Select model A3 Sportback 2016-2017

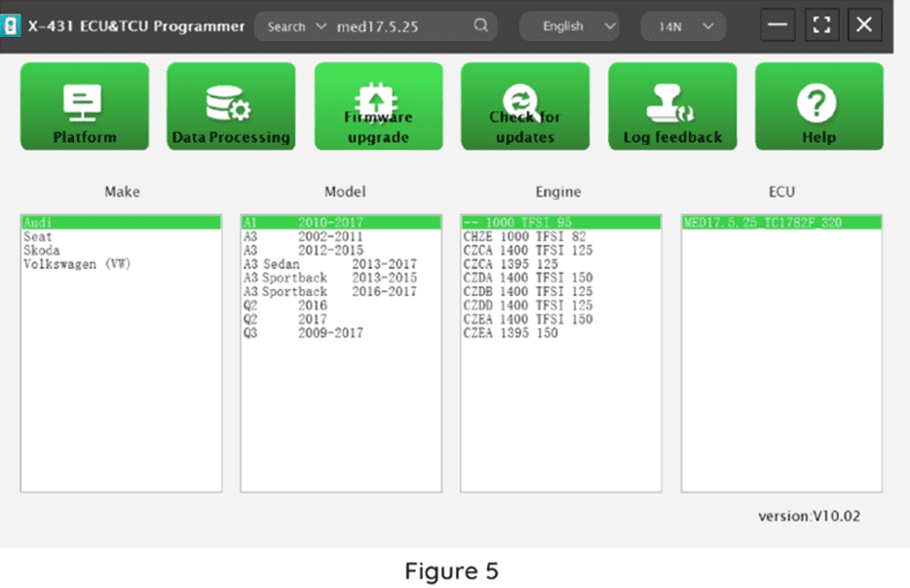341,292
